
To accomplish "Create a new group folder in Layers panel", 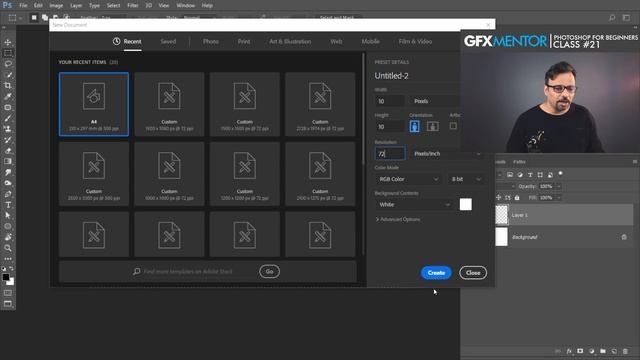I will pyautogui.click(x=603, y=351).
